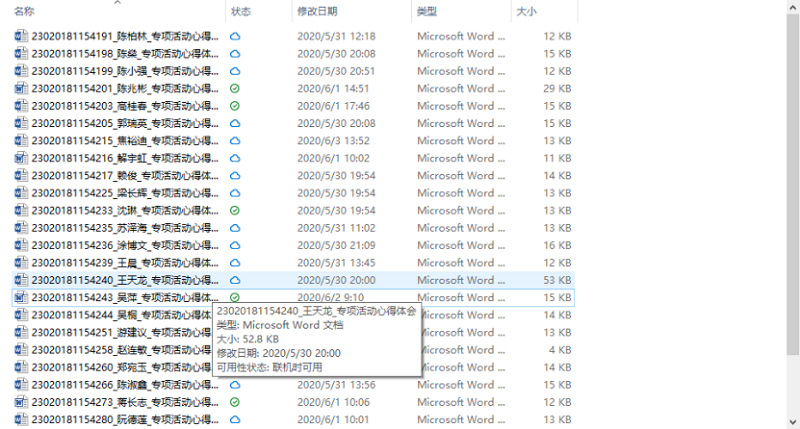800x429 pixels.
Task: Click cloud status icon for 陈燊's file
Action: 235,54
